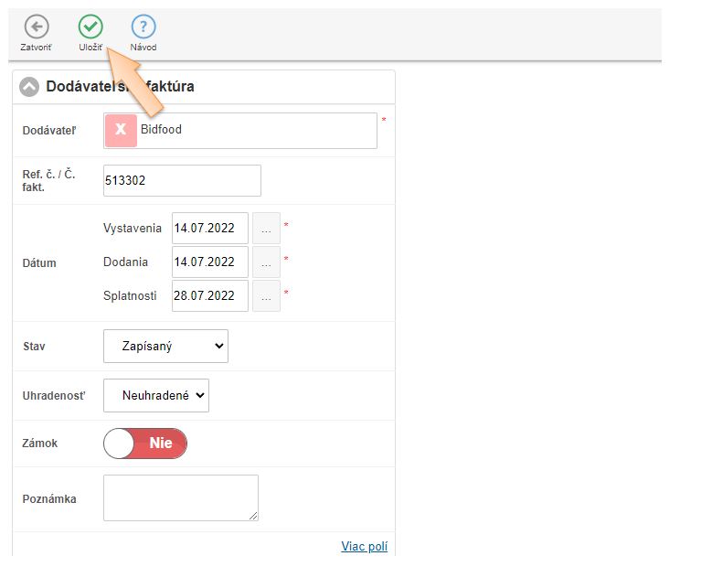Toggle the Zámok switch
712x588 pixels.
(x=145, y=444)
